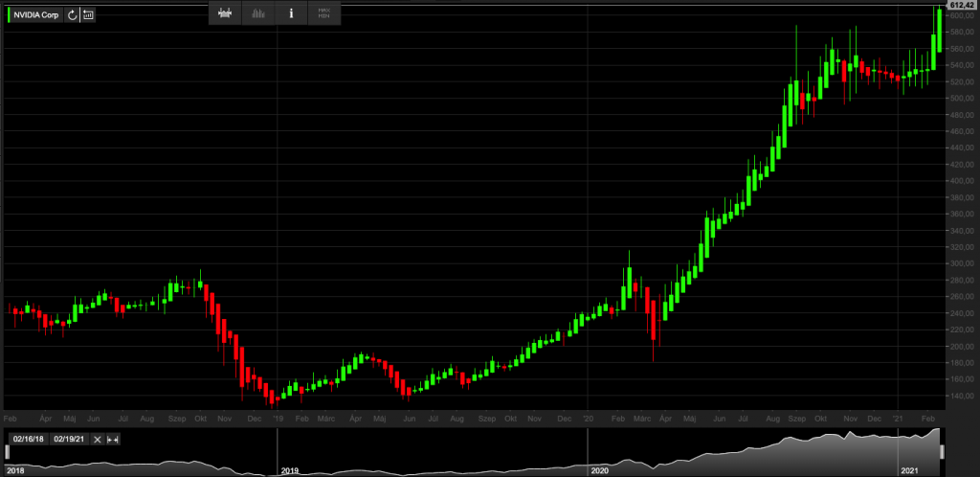Open the info panel icon
980x477 pixels.
pyautogui.click(x=291, y=13)
